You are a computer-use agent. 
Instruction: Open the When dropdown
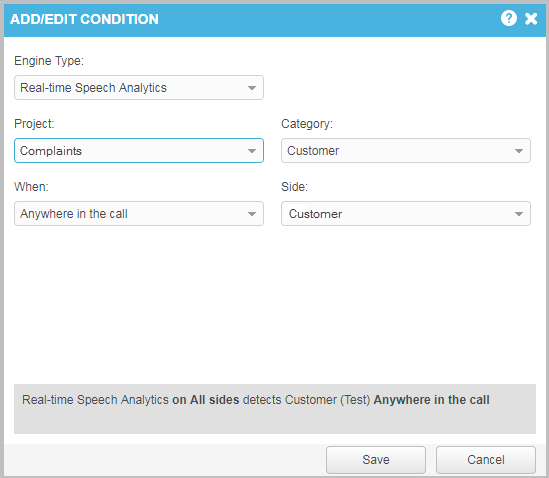click(x=139, y=214)
